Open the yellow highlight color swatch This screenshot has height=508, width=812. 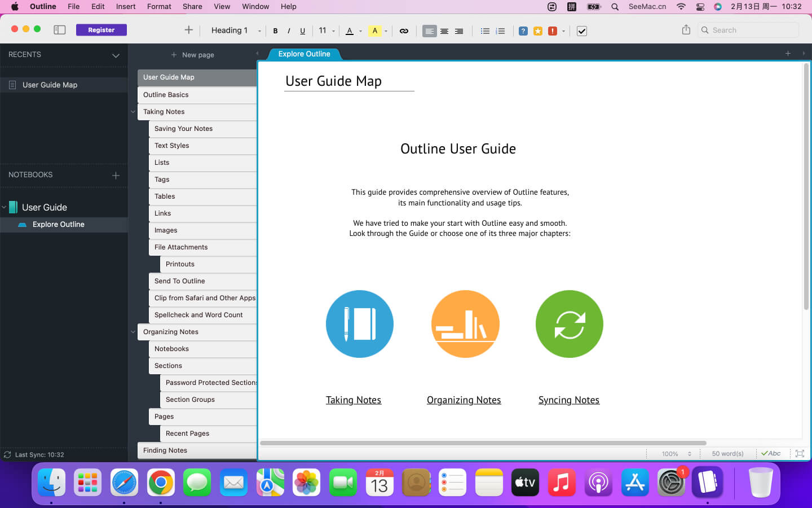coord(375,31)
